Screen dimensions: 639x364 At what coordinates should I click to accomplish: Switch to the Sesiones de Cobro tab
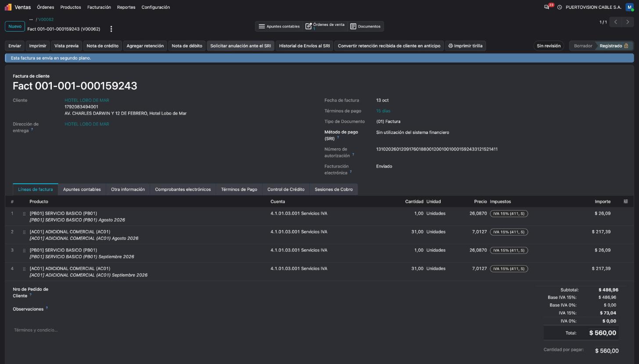click(x=334, y=189)
